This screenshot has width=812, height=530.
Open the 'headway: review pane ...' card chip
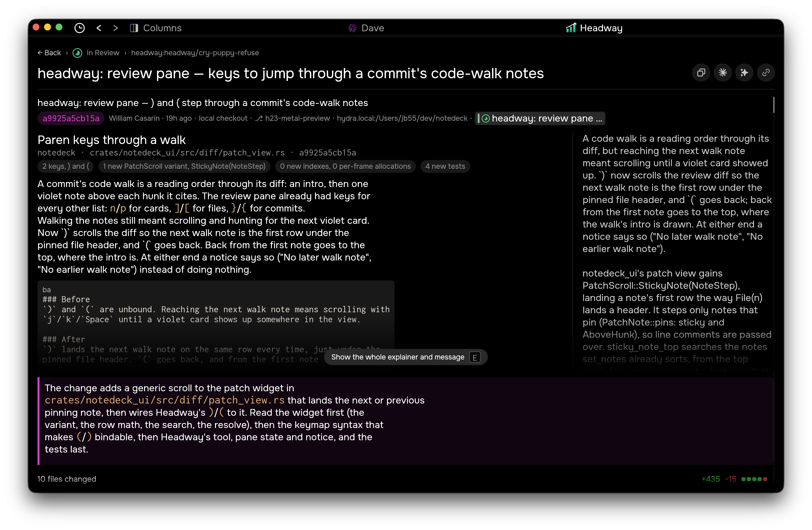point(540,118)
